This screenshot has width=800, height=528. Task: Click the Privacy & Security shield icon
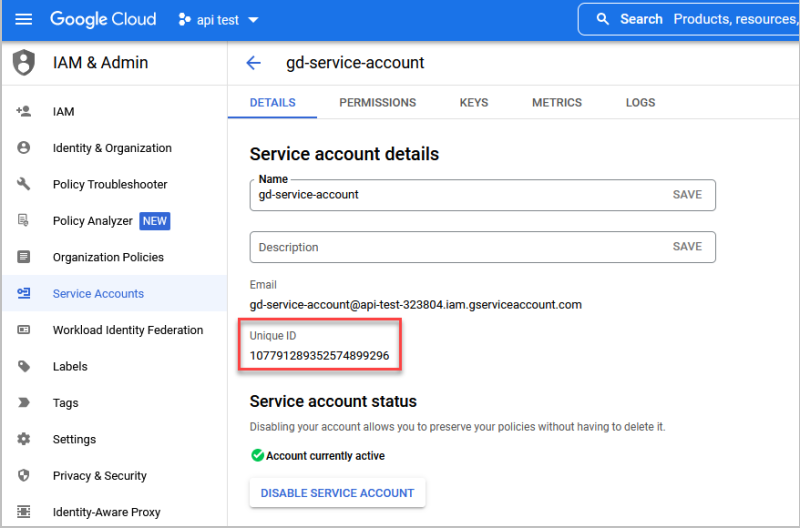[x=23, y=475]
